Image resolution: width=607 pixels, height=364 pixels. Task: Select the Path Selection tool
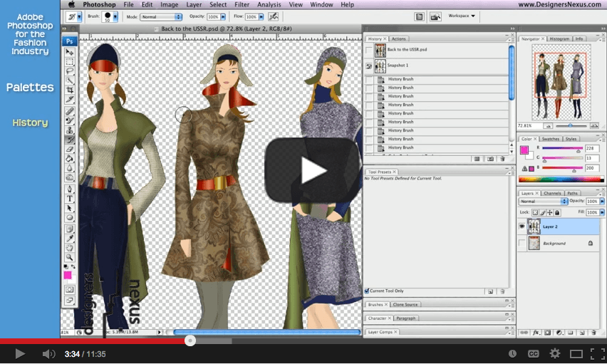70,208
